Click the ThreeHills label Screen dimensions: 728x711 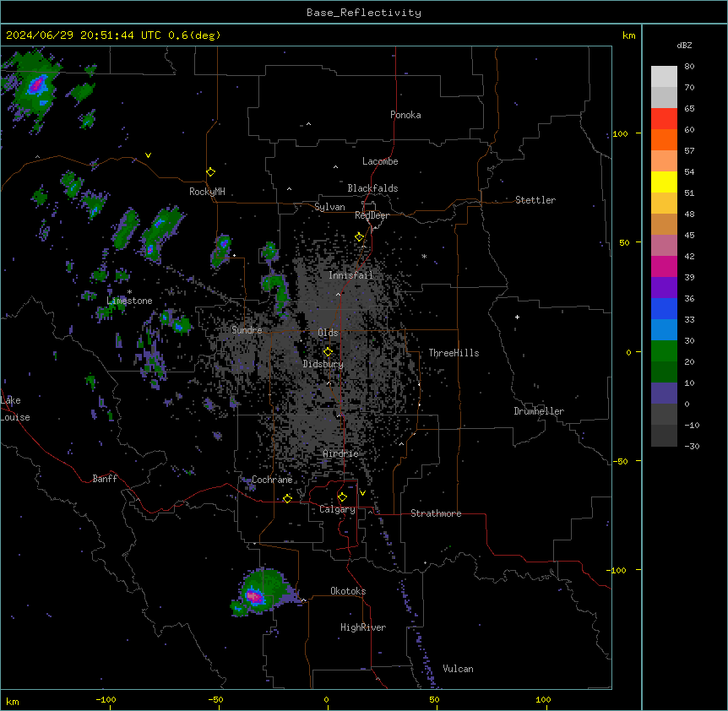point(454,353)
